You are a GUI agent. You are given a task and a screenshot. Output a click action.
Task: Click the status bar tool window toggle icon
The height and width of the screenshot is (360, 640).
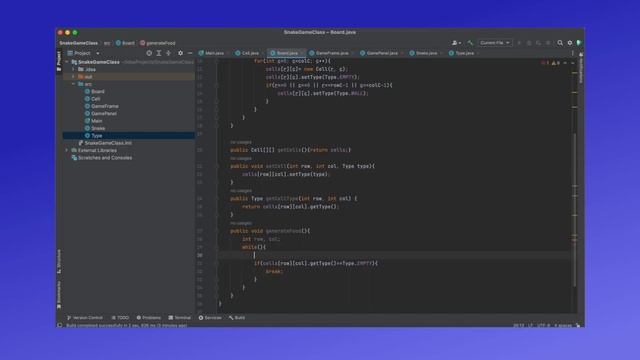[60, 325]
